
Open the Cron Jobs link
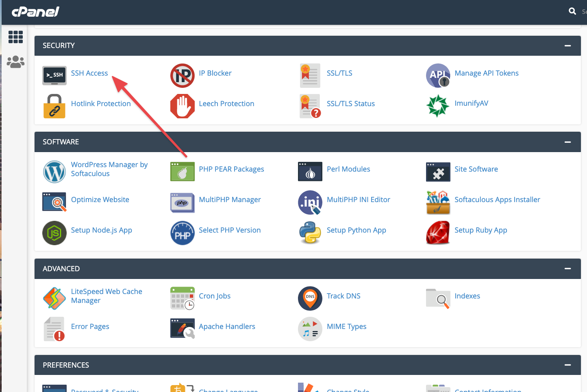pos(215,296)
